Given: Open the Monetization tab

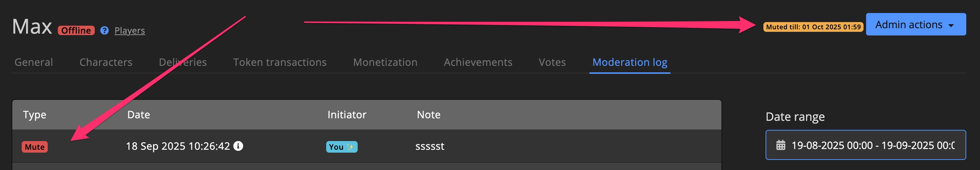Looking at the screenshot, I should coord(385,62).
